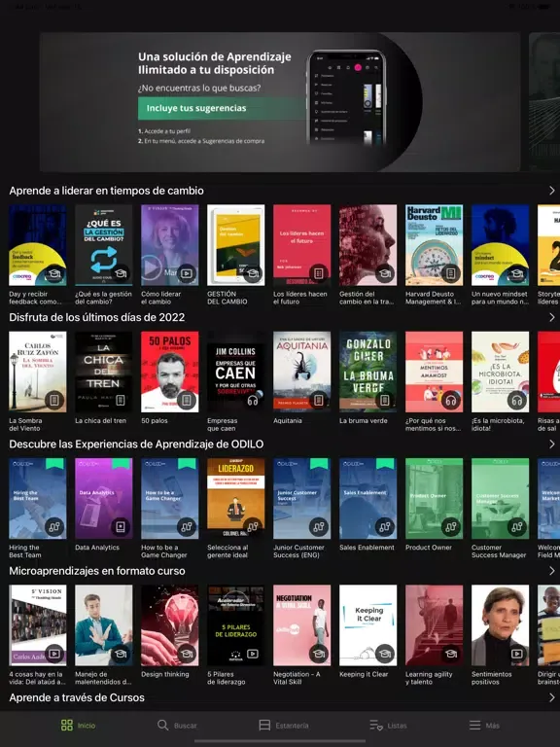Tap the 'Design thinking' title text below cover

point(164,674)
